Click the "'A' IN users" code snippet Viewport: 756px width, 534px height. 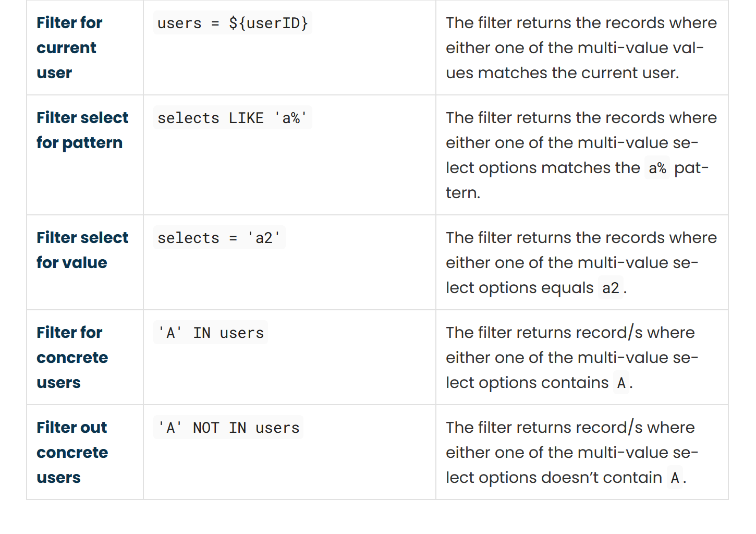point(211,333)
